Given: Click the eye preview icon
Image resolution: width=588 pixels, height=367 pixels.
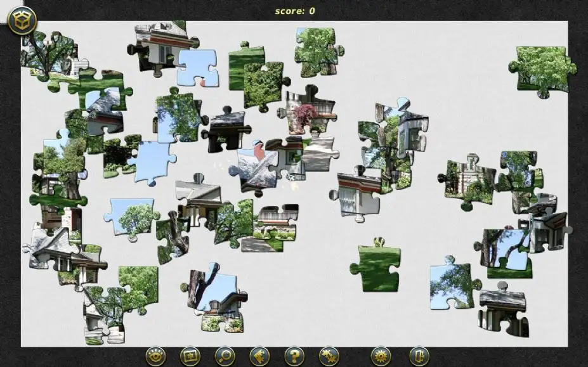Looking at the screenshot, I should pos(155,356).
